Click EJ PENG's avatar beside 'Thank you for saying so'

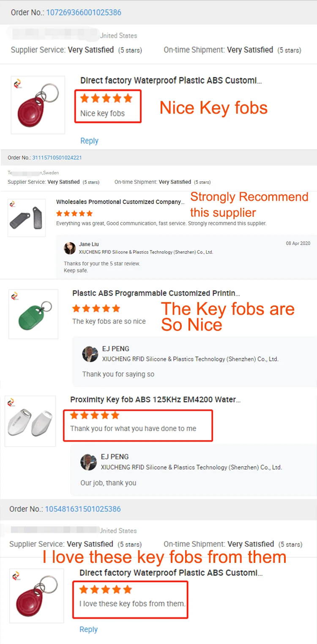(x=90, y=354)
